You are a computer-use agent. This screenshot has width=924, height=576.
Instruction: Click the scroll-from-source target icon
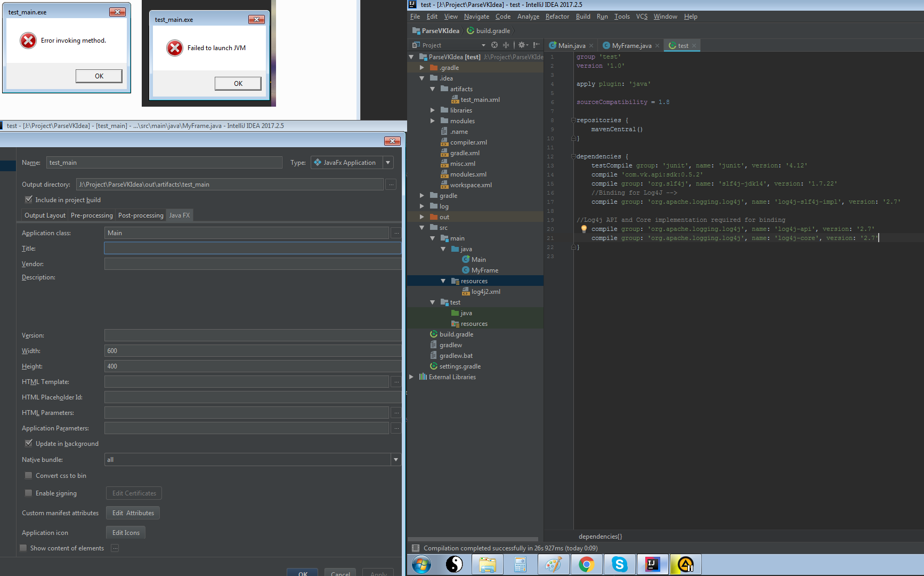coord(495,45)
